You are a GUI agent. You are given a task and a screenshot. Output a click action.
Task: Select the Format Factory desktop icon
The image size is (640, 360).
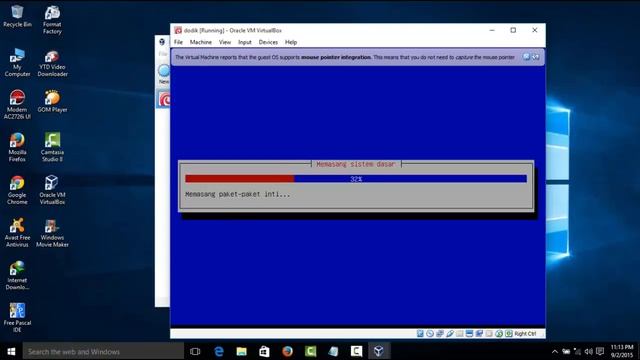[52, 20]
